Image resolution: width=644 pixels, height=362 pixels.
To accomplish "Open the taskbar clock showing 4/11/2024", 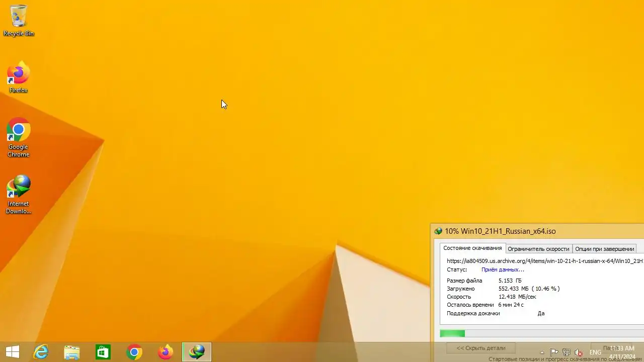I will [622, 352].
